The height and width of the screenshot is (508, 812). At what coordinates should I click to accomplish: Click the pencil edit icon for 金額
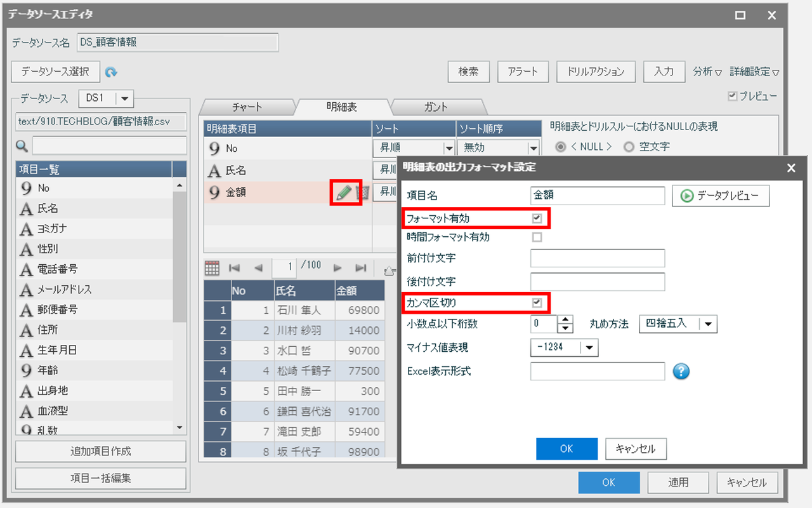pos(343,192)
